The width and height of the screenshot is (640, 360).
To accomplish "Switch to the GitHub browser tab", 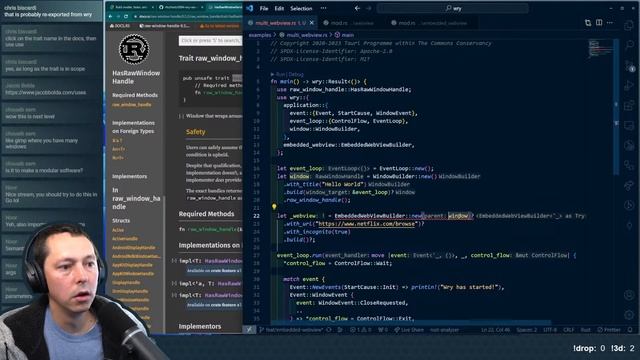I will pyautogui.click(x=180, y=7).
